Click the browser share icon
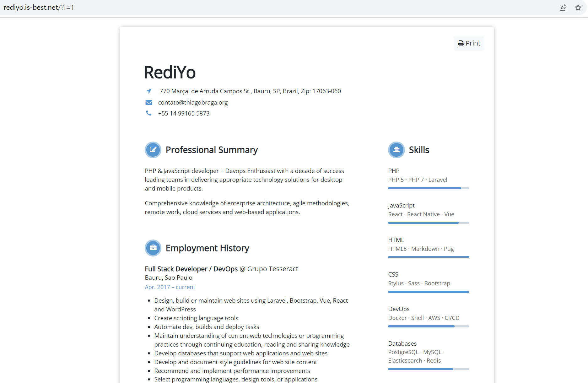The image size is (588, 383). pyautogui.click(x=563, y=8)
